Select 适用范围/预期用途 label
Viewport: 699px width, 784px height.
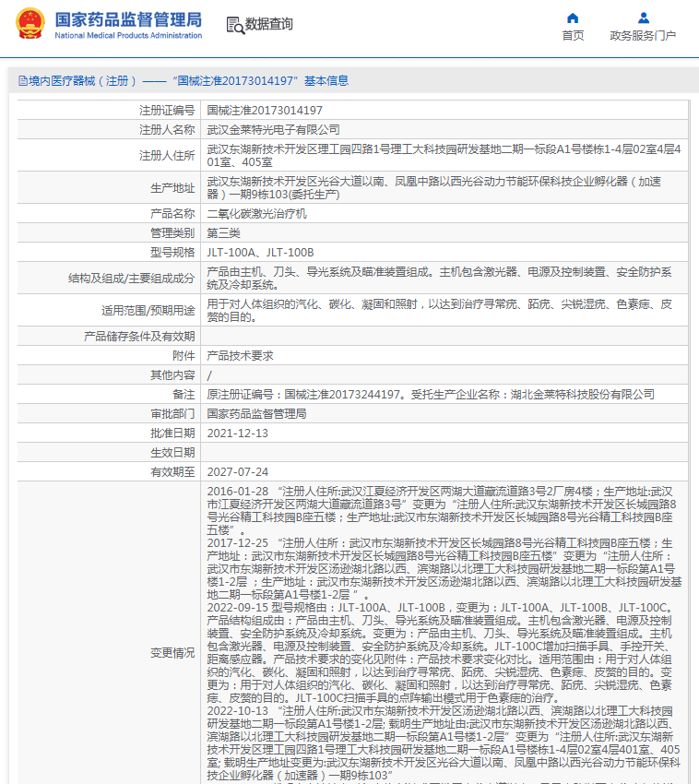coord(148,311)
